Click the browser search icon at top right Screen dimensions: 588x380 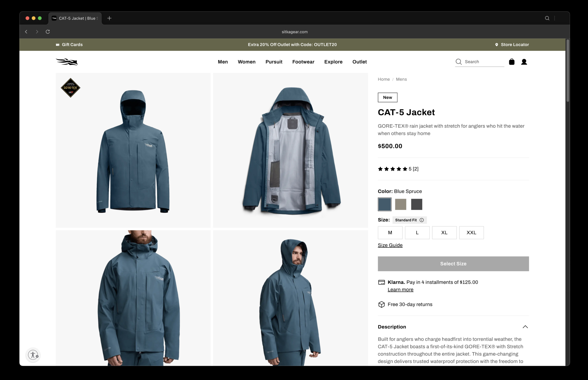[547, 18]
